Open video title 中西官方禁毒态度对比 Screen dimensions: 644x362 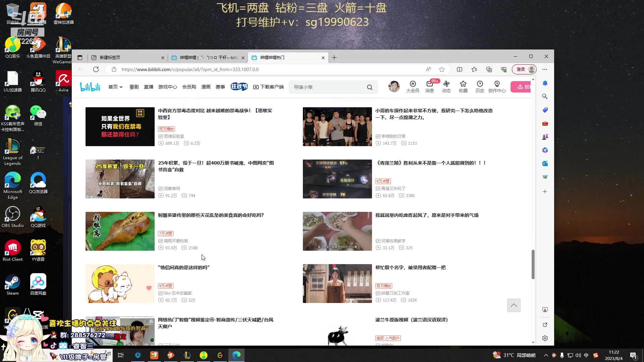[215, 114]
